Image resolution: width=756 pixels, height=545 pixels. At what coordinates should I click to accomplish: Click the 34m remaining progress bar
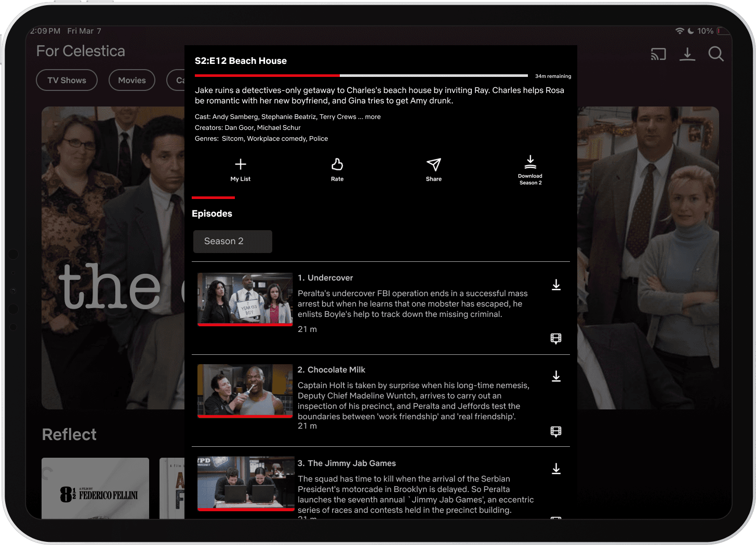pyautogui.click(x=361, y=76)
